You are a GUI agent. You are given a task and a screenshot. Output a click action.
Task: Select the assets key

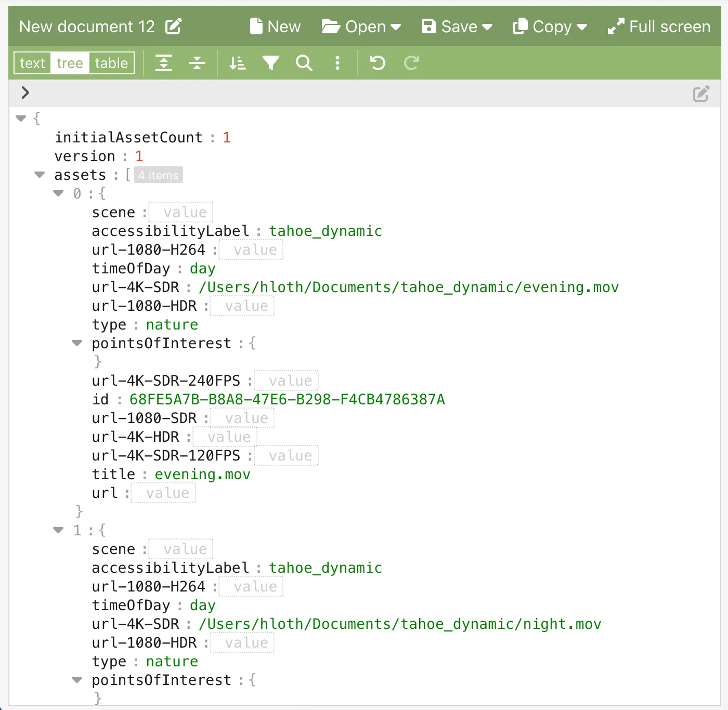pos(80,175)
